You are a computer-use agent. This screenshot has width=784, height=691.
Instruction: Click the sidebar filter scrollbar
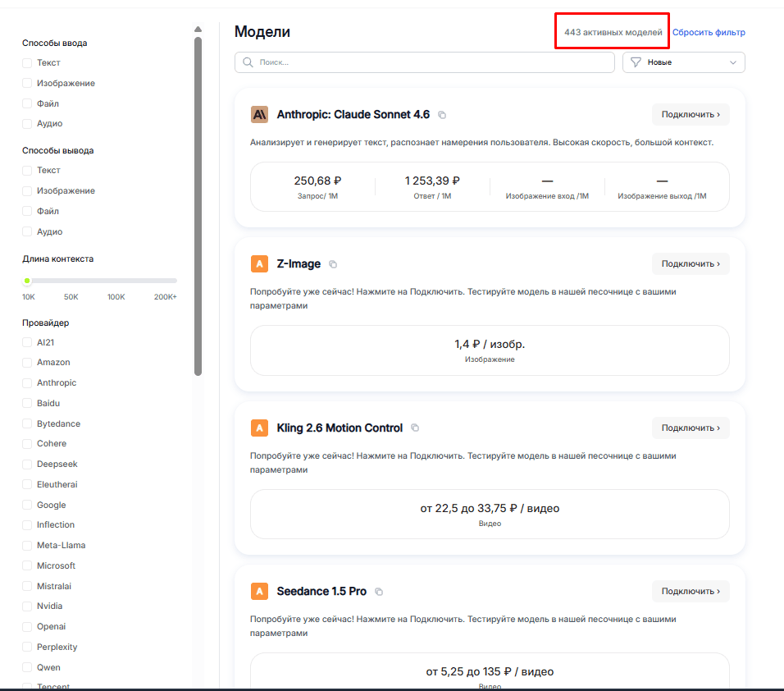[198, 205]
